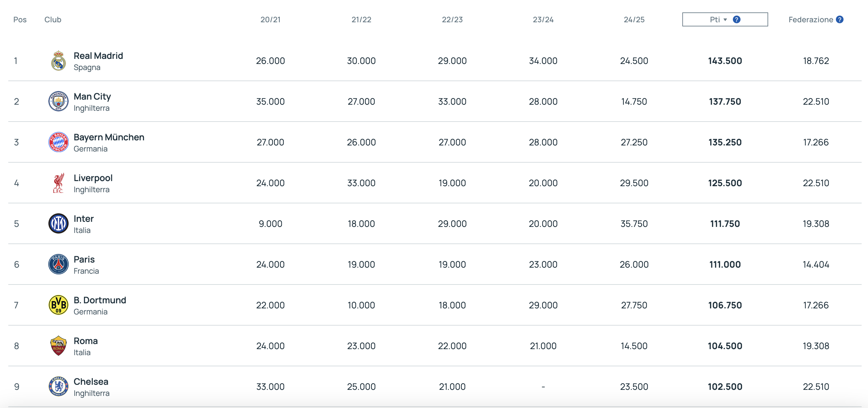Click the Paris club crest
The width and height of the screenshot is (868, 408).
(x=58, y=264)
